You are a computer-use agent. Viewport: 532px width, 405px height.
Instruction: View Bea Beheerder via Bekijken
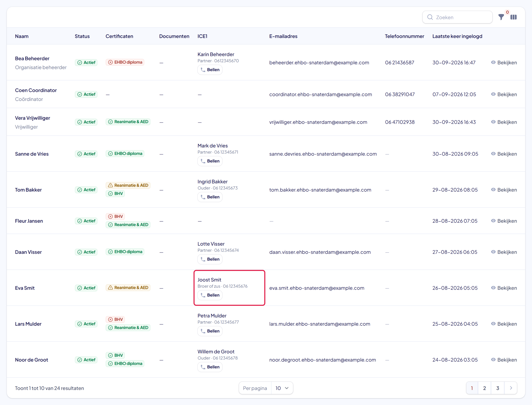[504, 63]
